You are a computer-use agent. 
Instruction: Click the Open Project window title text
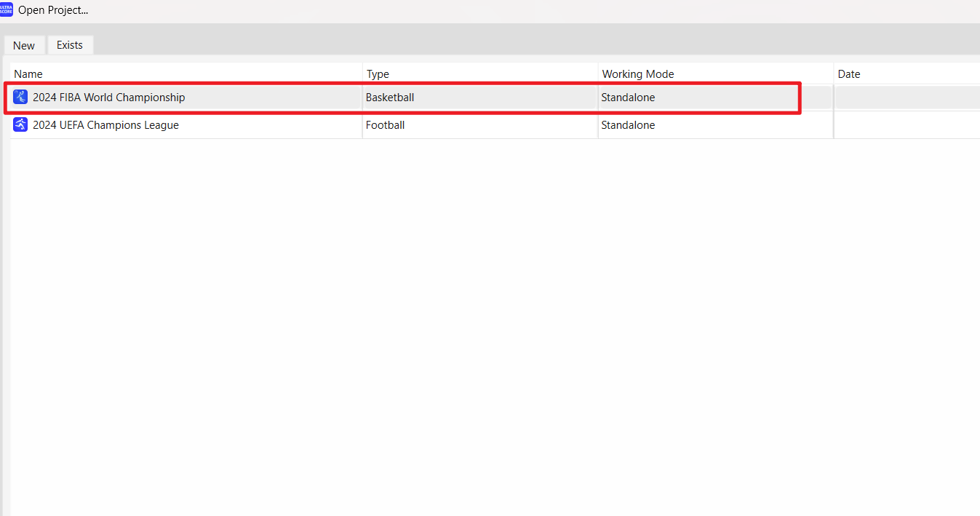tap(53, 10)
